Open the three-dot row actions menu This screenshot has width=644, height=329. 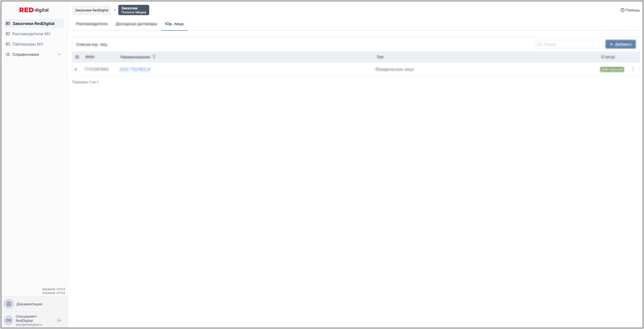[x=633, y=69]
